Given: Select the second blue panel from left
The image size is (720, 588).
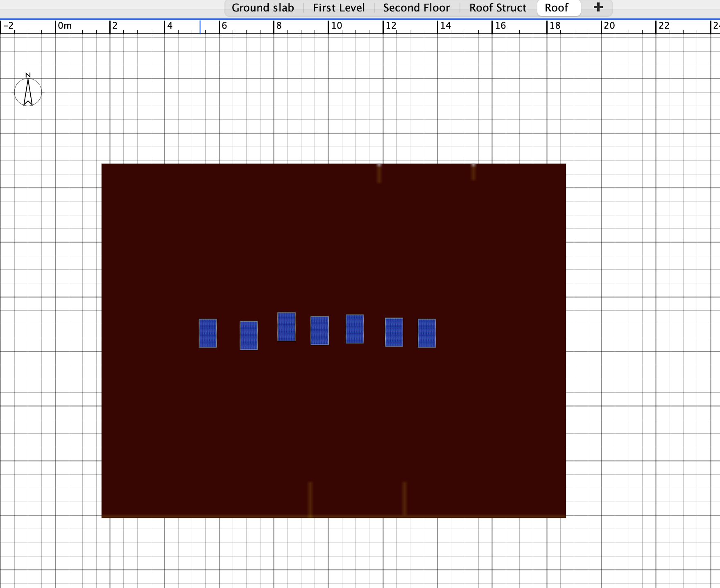Looking at the screenshot, I should (x=249, y=335).
